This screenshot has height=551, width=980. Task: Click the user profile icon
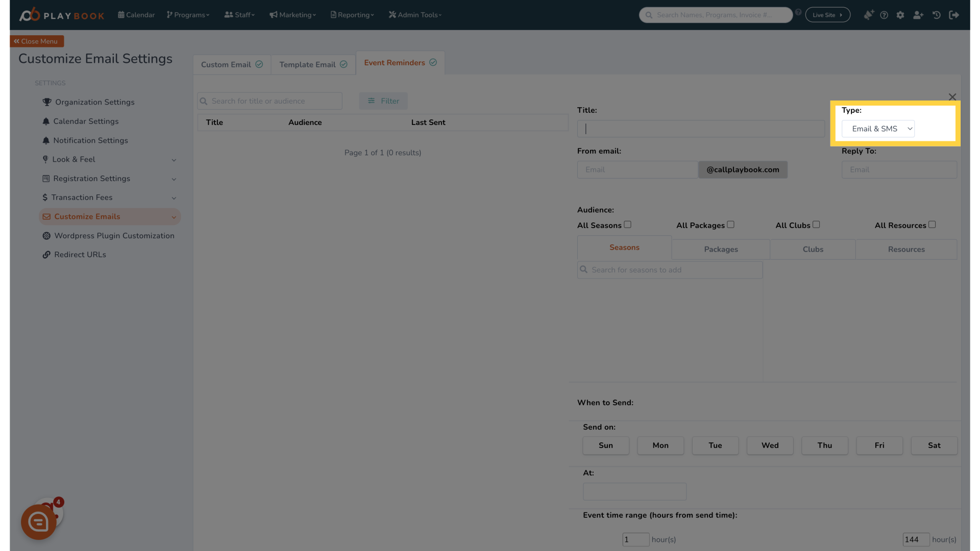pos(918,15)
